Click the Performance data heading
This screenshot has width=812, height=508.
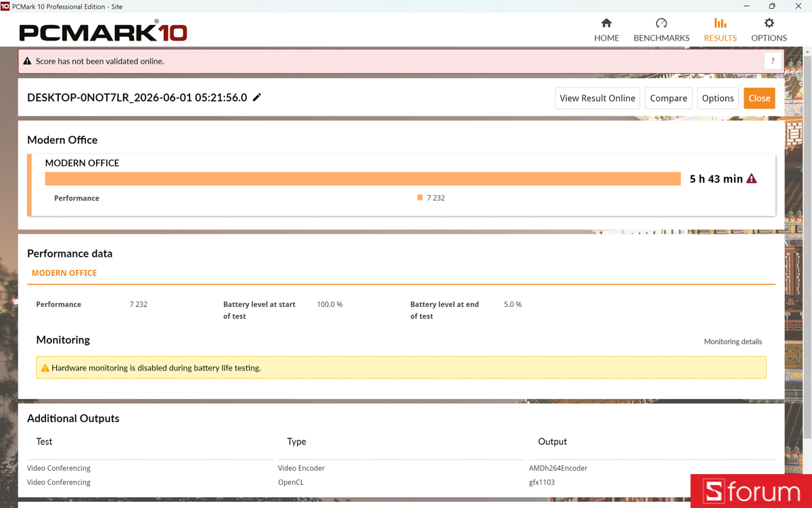pos(70,253)
